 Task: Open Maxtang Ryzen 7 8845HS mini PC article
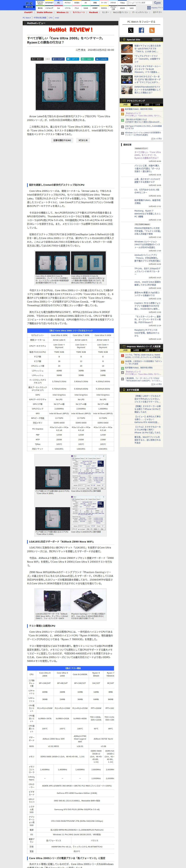tap(147, 214)
